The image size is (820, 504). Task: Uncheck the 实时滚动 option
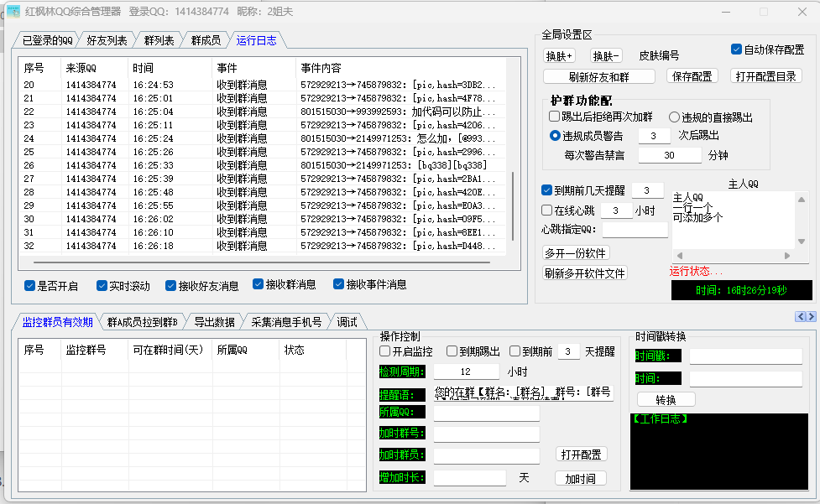(102, 286)
